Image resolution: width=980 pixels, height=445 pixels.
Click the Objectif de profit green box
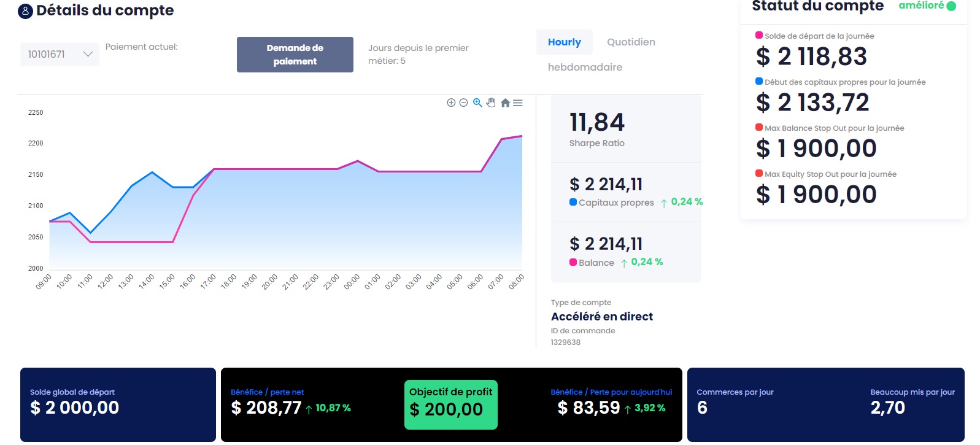coord(450,404)
